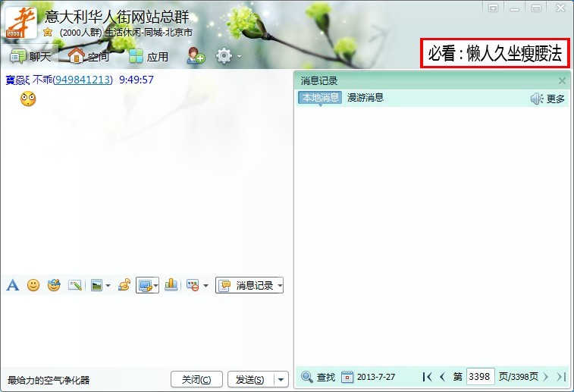The height and width of the screenshot is (392, 574).
Task: Go to the previous history page
Action: [x=443, y=377]
